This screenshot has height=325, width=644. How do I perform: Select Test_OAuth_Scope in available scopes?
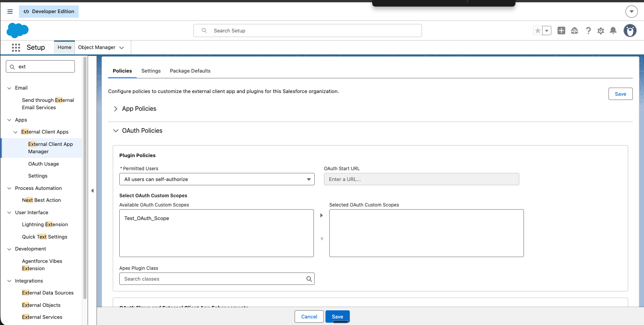(147, 218)
